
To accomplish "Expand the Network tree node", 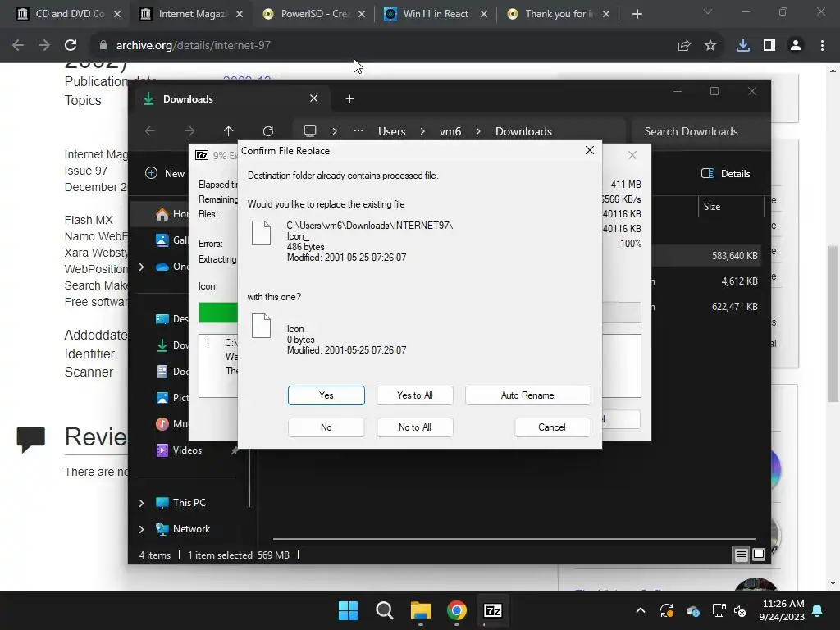I will click(x=141, y=529).
